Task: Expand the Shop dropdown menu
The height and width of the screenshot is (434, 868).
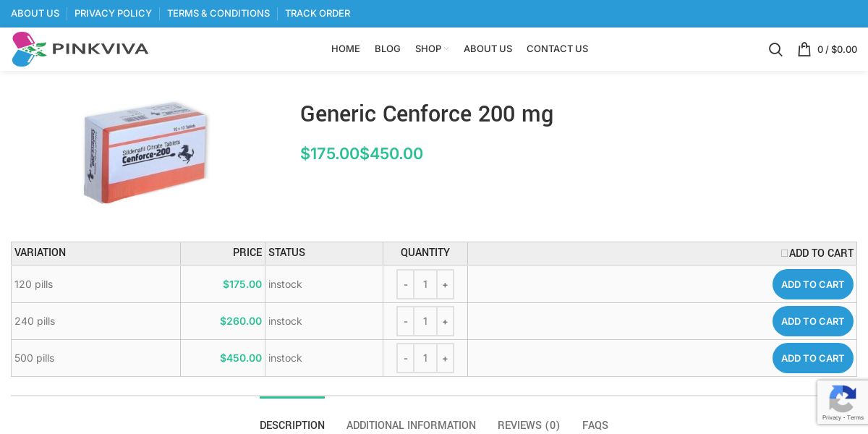Action: pyautogui.click(x=432, y=49)
